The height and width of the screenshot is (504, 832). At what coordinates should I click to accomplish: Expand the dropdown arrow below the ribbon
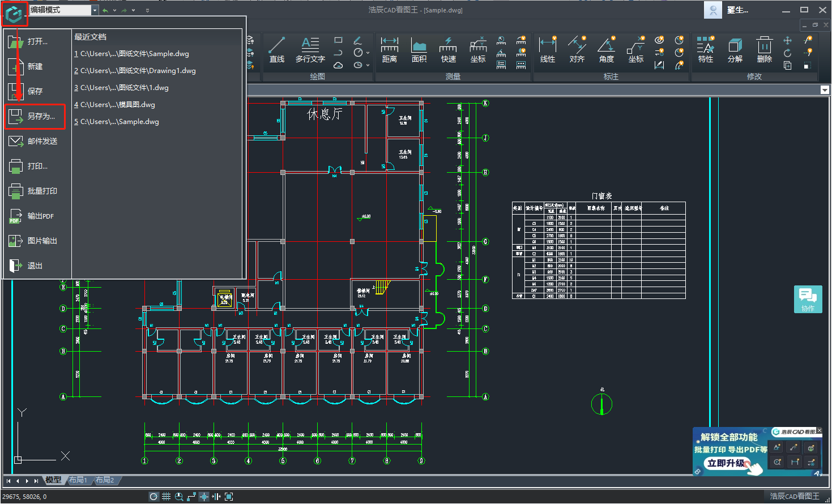pos(825,90)
